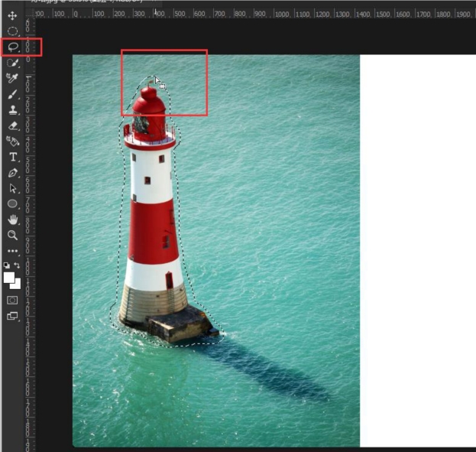The height and width of the screenshot is (452, 476).
Task: Click the vertical ruler beside the toolbar
Action: point(30,234)
